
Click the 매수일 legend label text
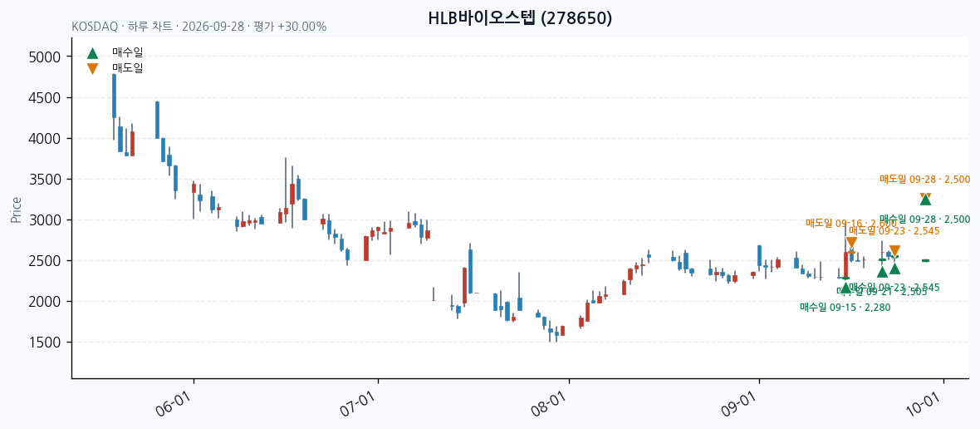(x=128, y=53)
